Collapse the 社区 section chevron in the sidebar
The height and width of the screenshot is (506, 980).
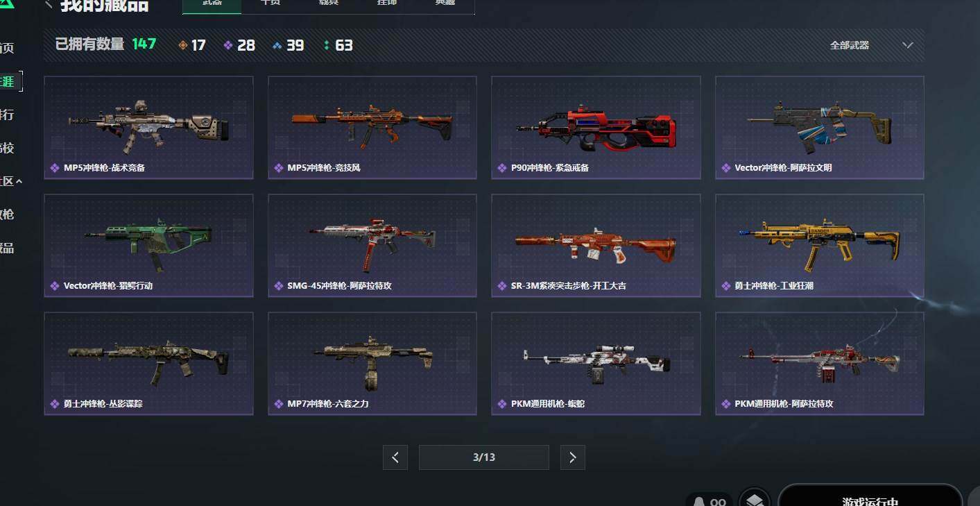[x=19, y=181]
